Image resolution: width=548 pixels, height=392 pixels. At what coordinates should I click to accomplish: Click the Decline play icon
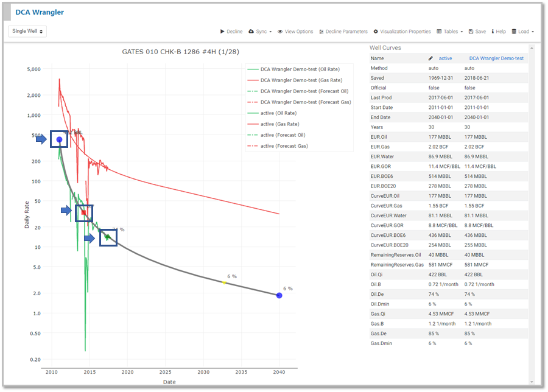[222, 32]
